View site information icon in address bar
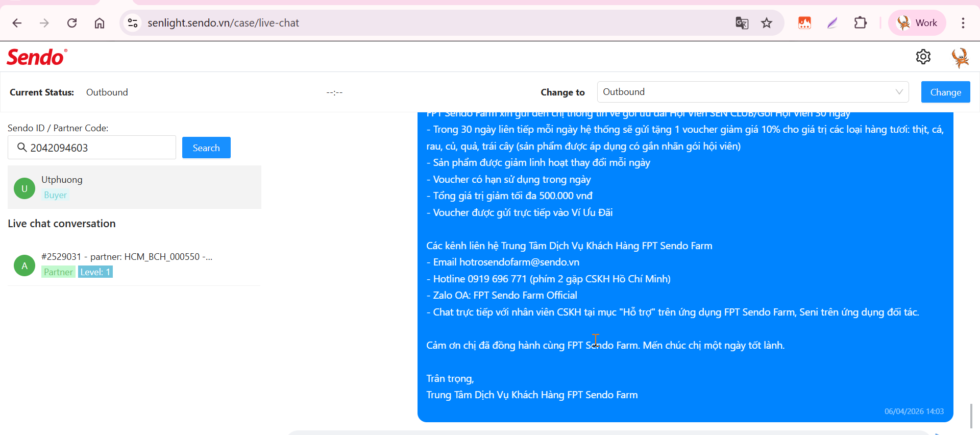The width and height of the screenshot is (980, 435). [133, 23]
